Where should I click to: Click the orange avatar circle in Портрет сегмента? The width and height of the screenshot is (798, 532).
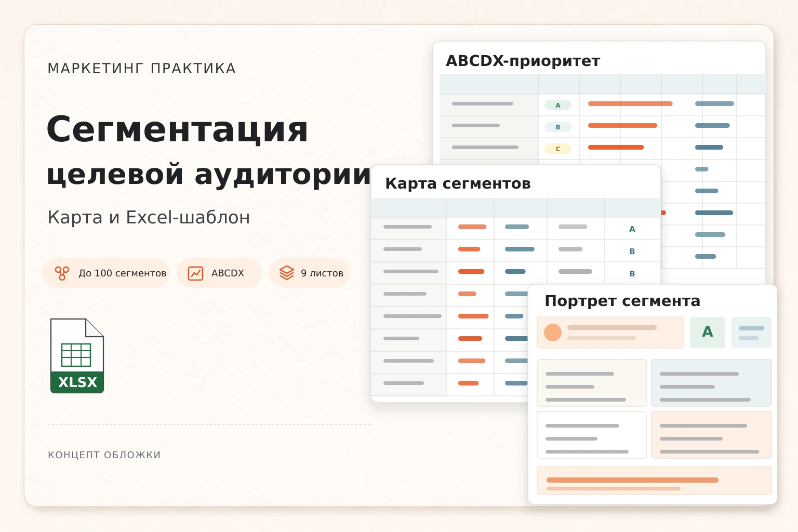click(x=553, y=332)
